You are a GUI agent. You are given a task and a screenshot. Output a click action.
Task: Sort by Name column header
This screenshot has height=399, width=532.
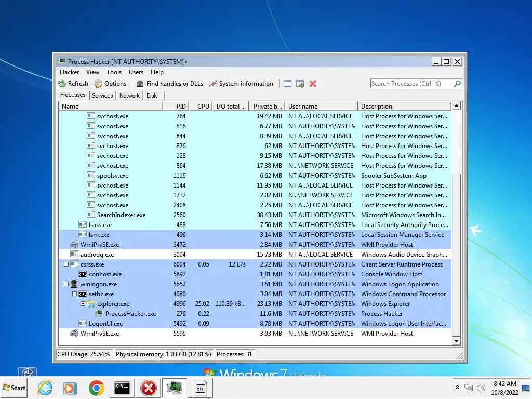click(x=111, y=106)
